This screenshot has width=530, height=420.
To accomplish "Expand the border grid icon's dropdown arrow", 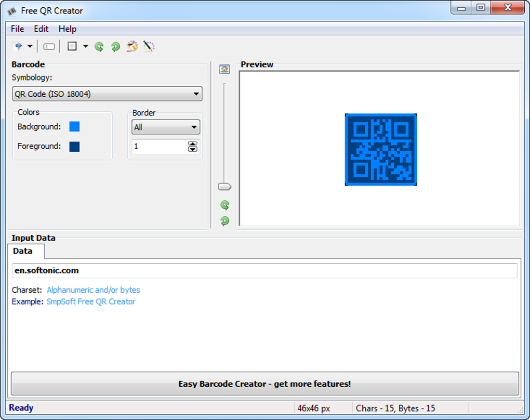I will click(x=86, y=46).
